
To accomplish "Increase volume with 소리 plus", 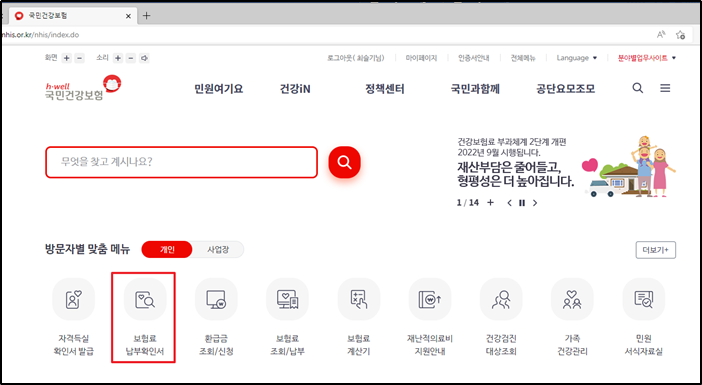I will click(118, 58).
